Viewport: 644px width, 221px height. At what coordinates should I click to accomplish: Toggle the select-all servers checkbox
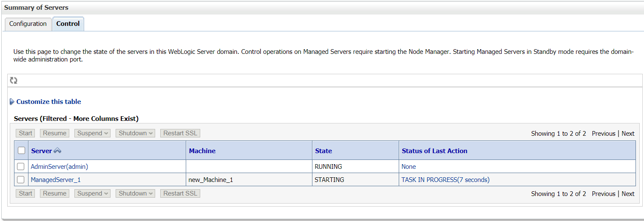(21, 150)
